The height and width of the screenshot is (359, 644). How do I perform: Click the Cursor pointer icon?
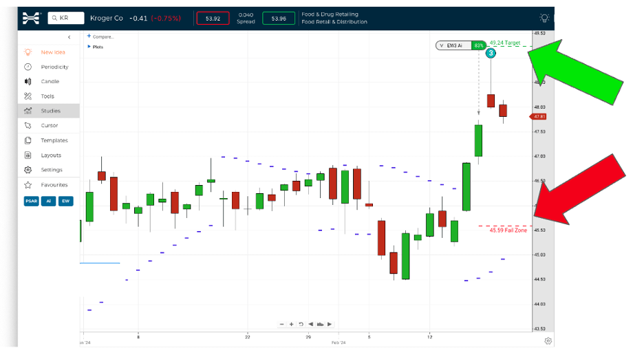tap(28, 126)
